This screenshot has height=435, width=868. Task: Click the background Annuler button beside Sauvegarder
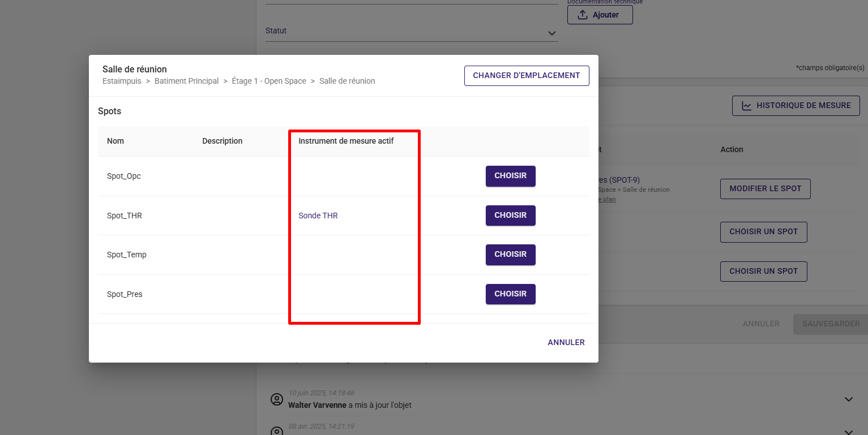click(761, 324)
